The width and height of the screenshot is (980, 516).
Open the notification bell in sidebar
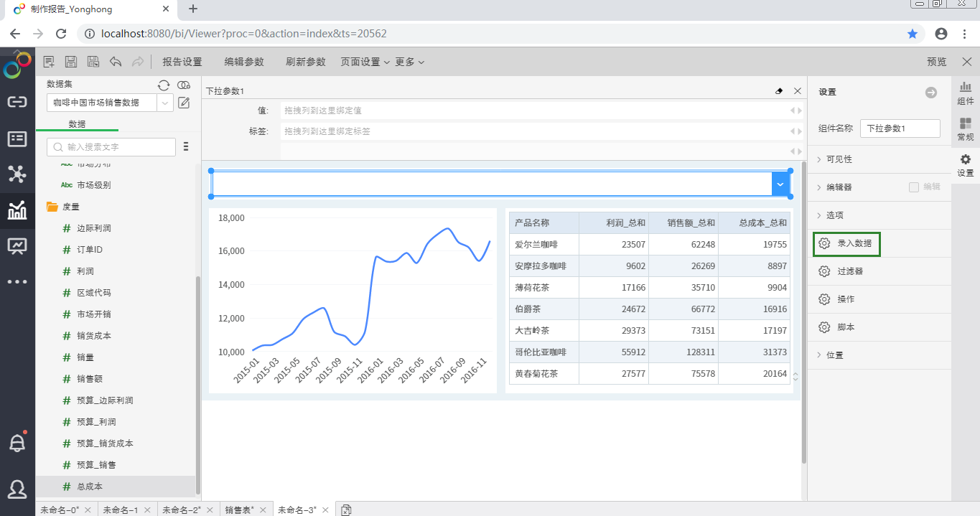click(17, 443)
